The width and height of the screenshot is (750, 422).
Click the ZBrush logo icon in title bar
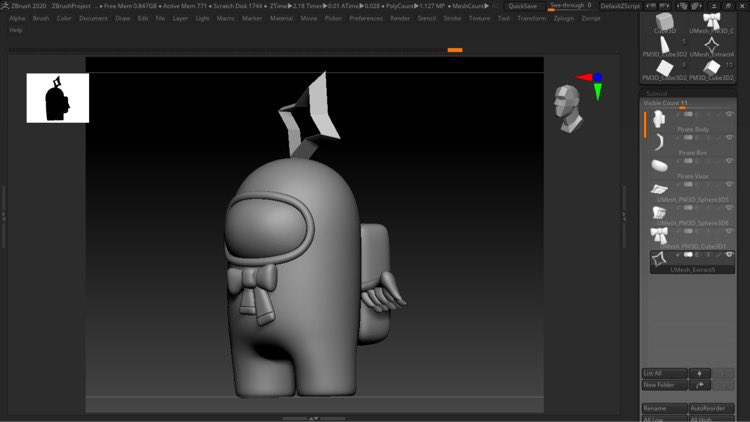tap(4, 6)
